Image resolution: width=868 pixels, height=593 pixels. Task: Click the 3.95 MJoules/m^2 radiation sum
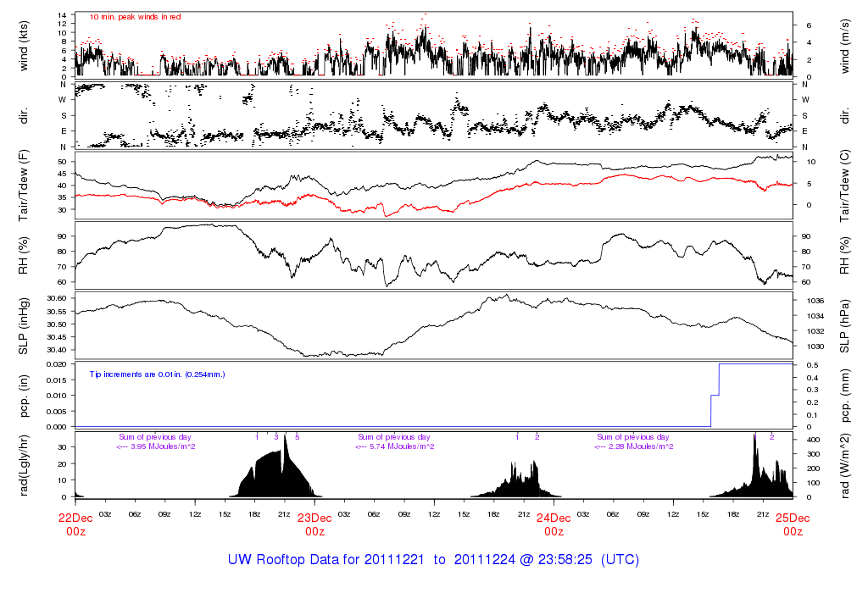coord(157,446)
